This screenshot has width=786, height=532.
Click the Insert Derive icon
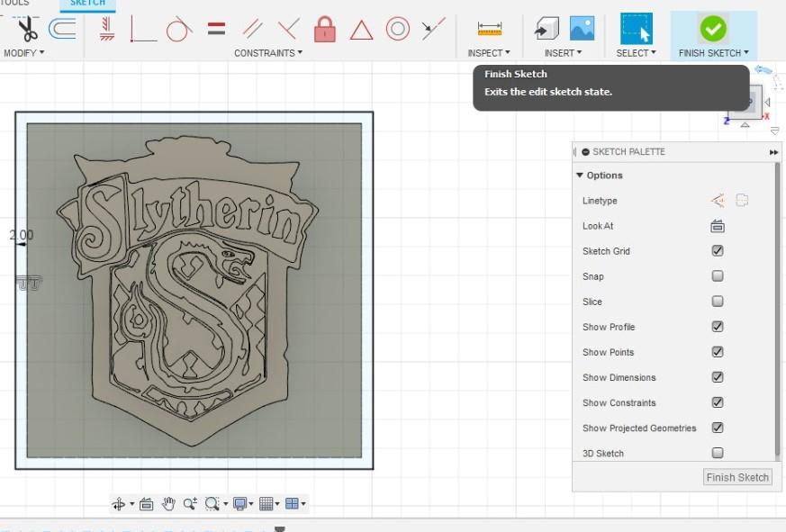coord(547,28)
